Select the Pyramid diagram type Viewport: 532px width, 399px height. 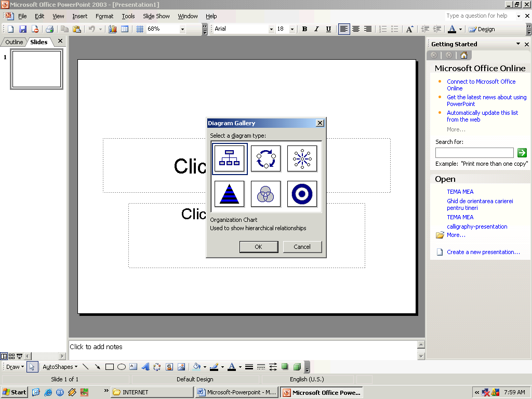229,194
